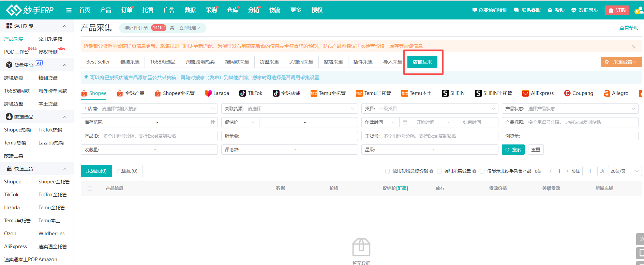The image size is (644, 265).
Task: Select the SHEIN platform icon
Action: [x=445, y=93]
